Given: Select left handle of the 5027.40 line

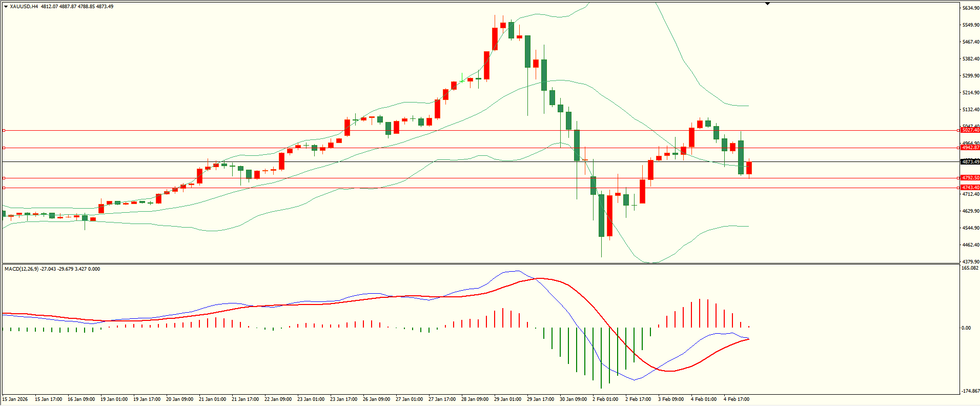Looking at the screenshot, I should tap(4, 131).
